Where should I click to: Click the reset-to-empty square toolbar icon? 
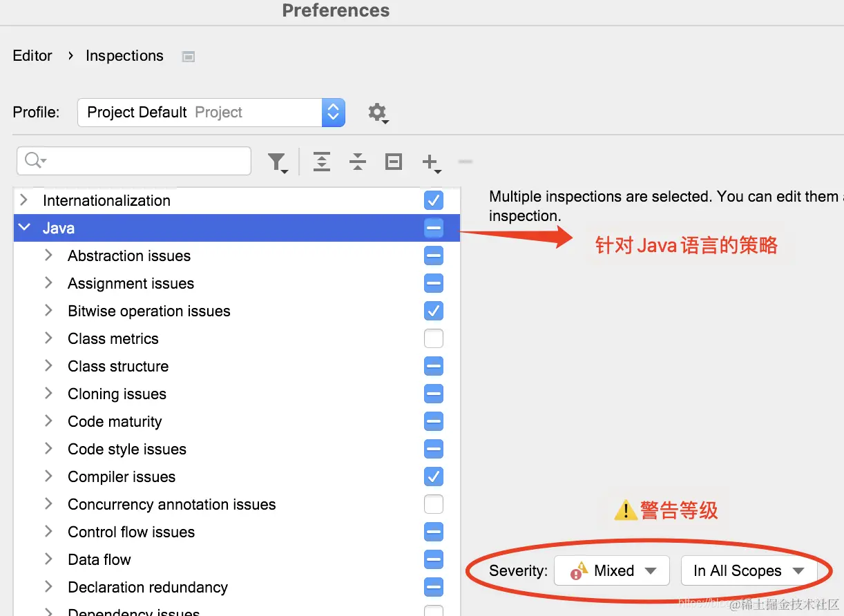coord(394,162)
